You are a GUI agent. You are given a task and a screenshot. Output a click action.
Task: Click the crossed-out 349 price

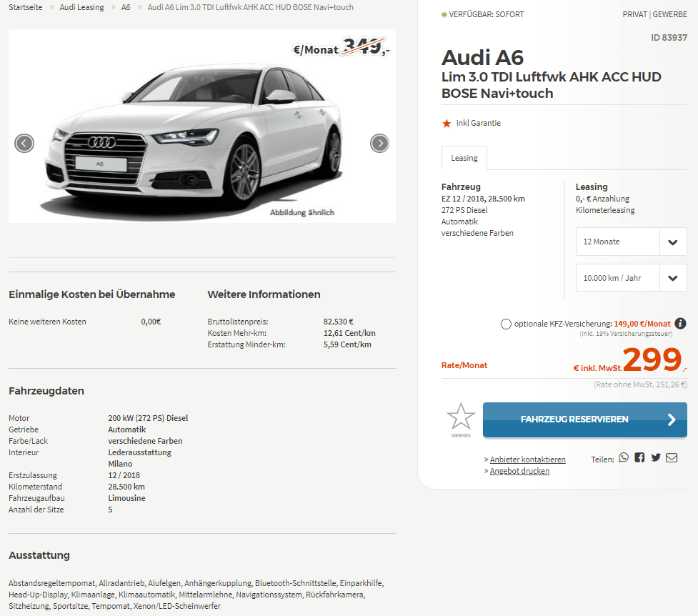(364, 46)
